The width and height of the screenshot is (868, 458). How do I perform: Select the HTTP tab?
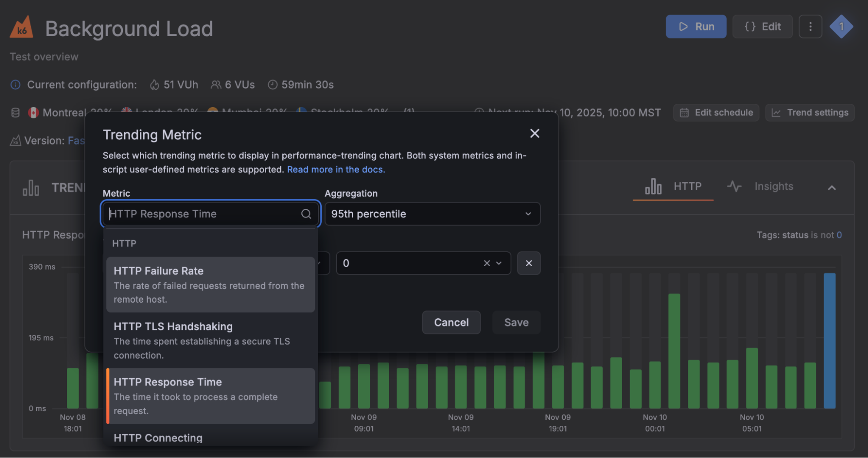(x=687, y=186)
